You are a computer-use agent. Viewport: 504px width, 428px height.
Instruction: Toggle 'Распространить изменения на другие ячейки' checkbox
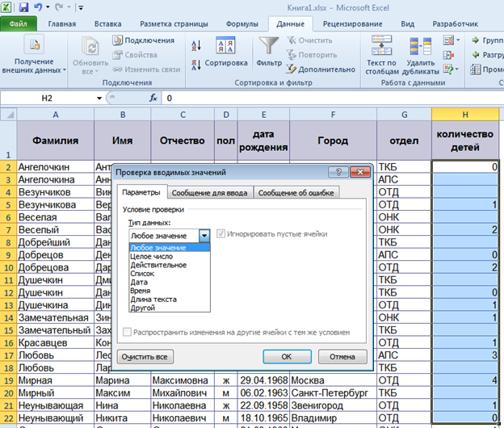coord(126,332)
